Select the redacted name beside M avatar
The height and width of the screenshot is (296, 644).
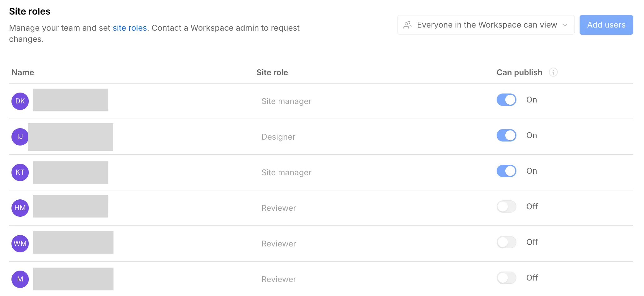point(73,279)
